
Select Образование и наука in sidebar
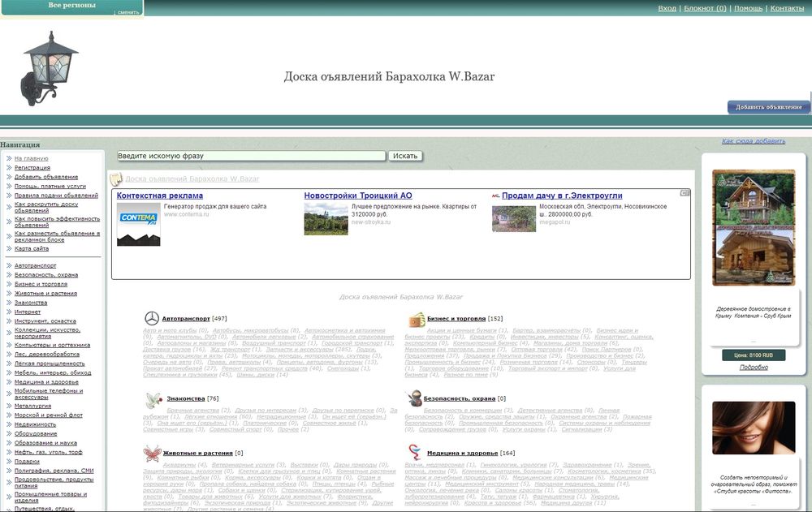click(45, 443)
